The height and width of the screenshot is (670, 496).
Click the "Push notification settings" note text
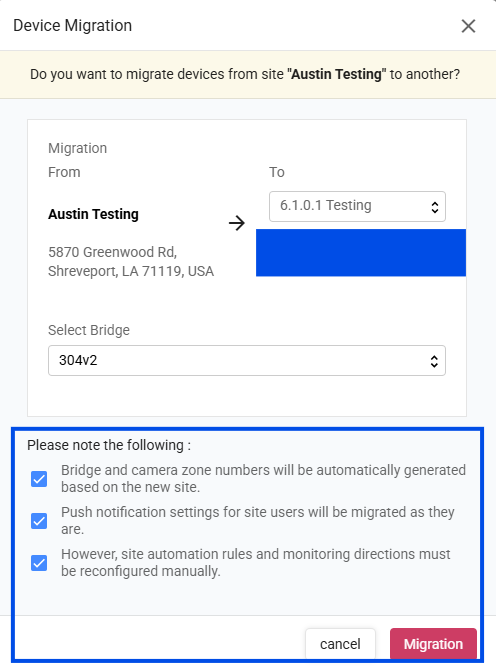click(258, 520)
